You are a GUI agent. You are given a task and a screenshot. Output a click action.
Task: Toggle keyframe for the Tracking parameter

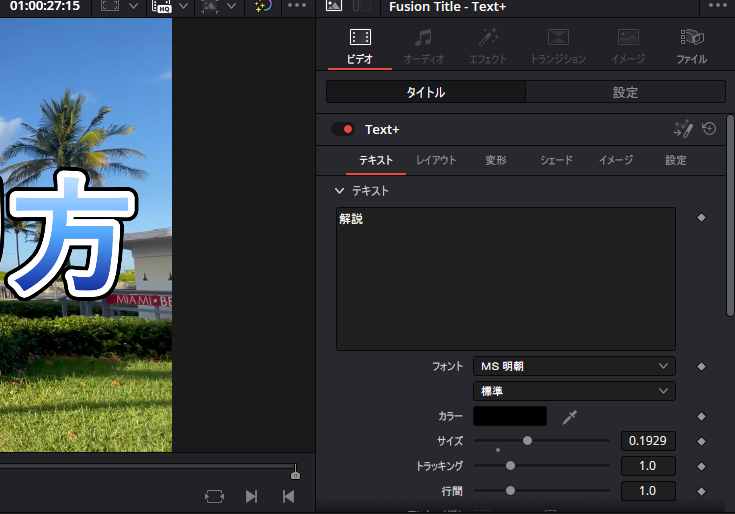(701, 466)
